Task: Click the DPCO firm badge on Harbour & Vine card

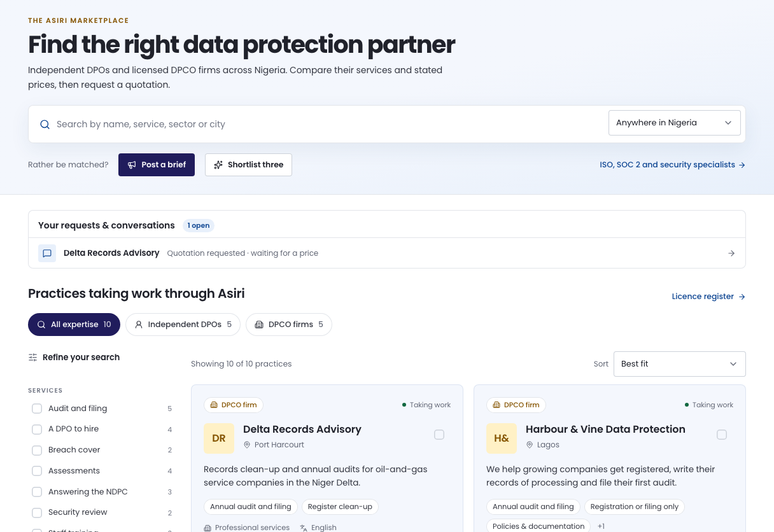Action: click(x=516, y=405)
